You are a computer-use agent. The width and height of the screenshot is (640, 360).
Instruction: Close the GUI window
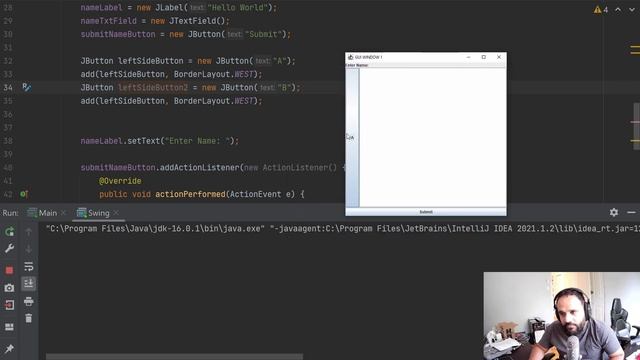499,57
